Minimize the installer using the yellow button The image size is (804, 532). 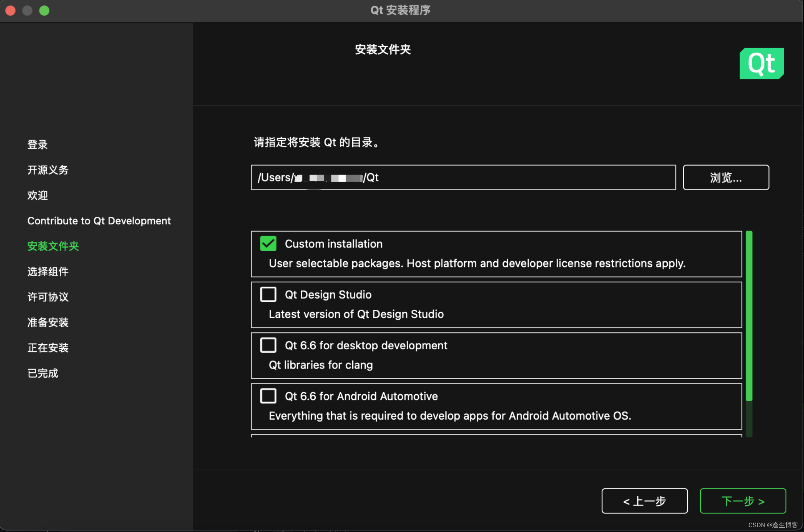point(28,11)
